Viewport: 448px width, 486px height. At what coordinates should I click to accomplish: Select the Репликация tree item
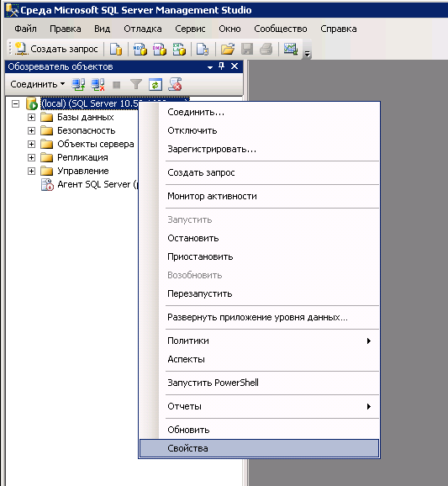pos(82,157)
